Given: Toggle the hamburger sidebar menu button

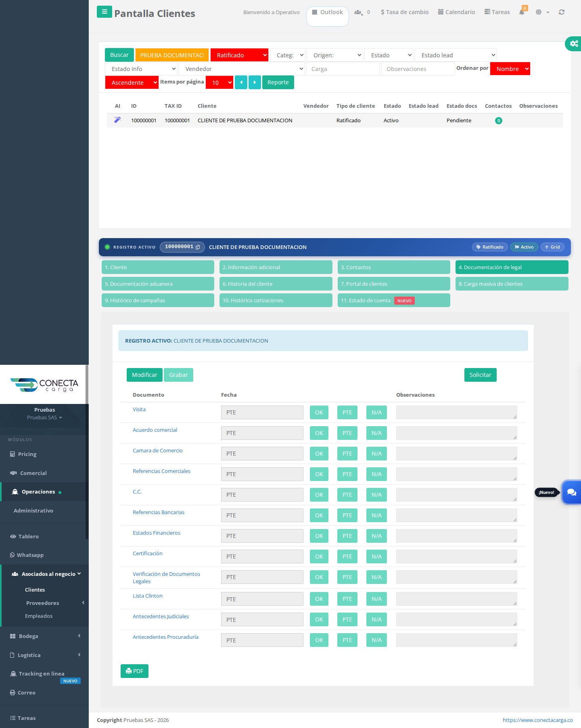Looking at the screenshot, I should click(104, 12).
